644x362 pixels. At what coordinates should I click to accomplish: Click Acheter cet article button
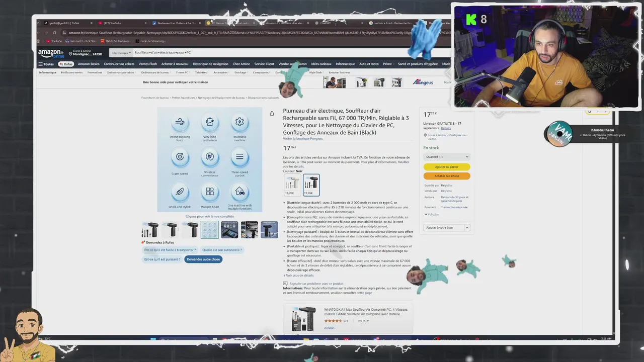coord(447,176)
